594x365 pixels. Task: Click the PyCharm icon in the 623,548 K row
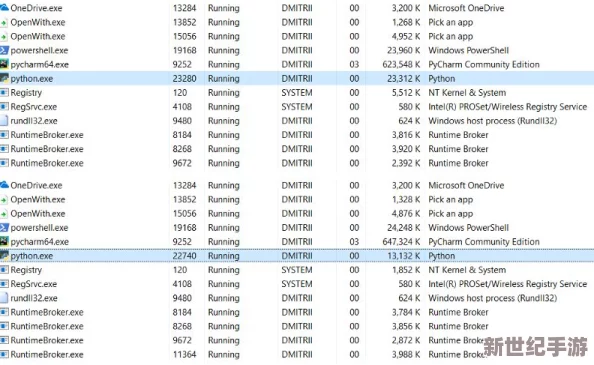click(4, 64)
